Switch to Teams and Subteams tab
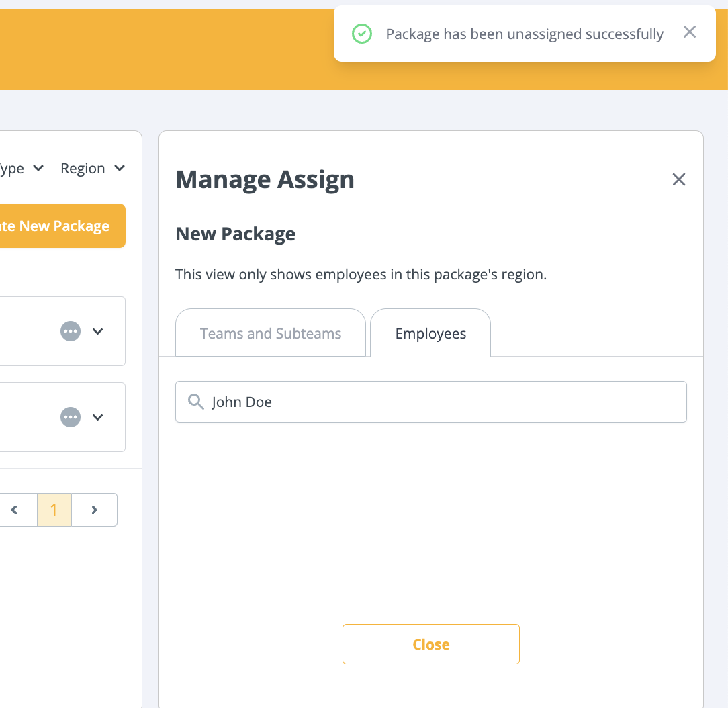This screenshot has width=728, height=708. tap(271, 333)
